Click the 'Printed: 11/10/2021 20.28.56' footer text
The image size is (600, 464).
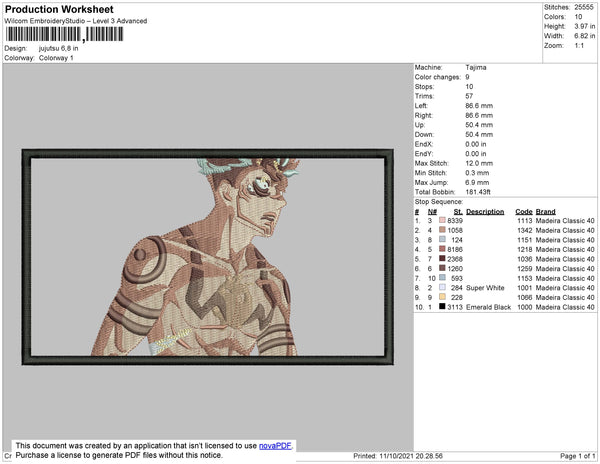pos(398,456)
